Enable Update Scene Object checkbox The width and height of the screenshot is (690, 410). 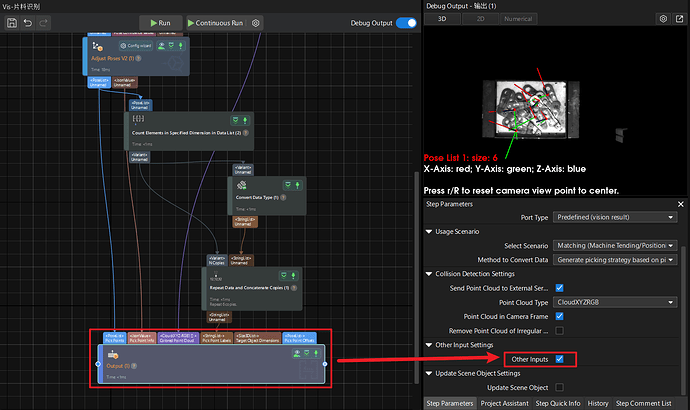click(x=560, y=387)
